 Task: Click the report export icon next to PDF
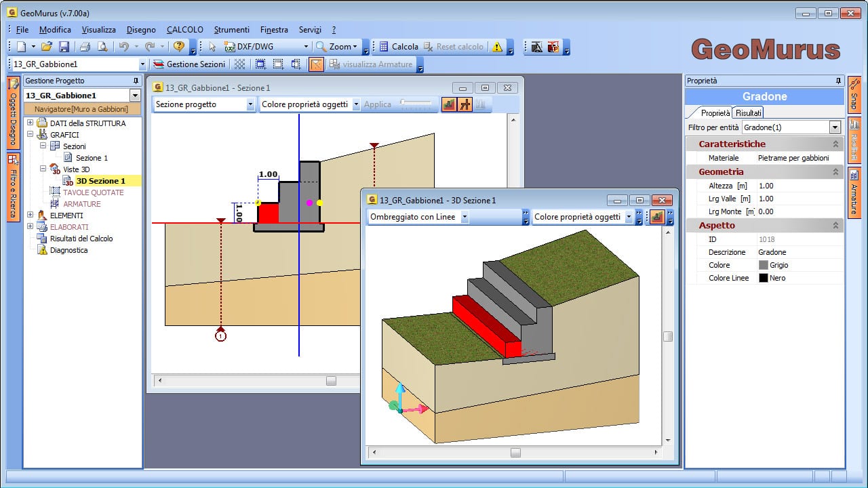[x=536, y=47]
